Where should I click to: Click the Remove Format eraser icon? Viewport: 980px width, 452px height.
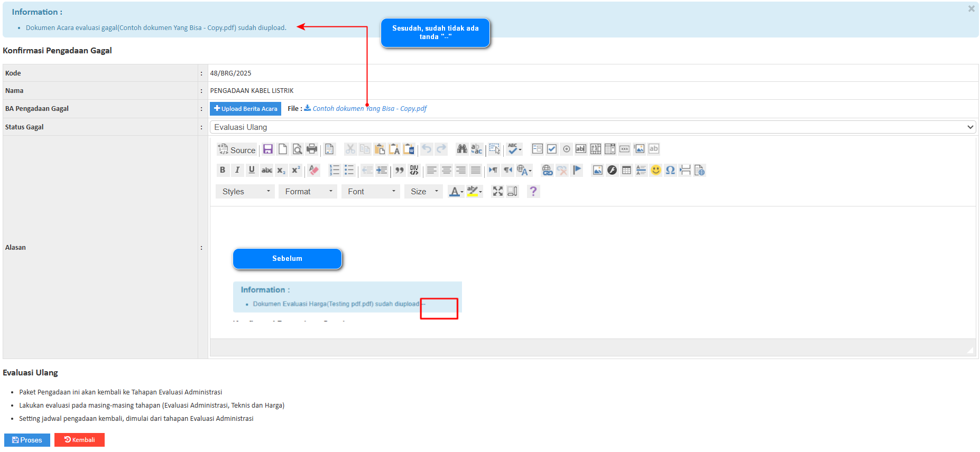(314, 170)
